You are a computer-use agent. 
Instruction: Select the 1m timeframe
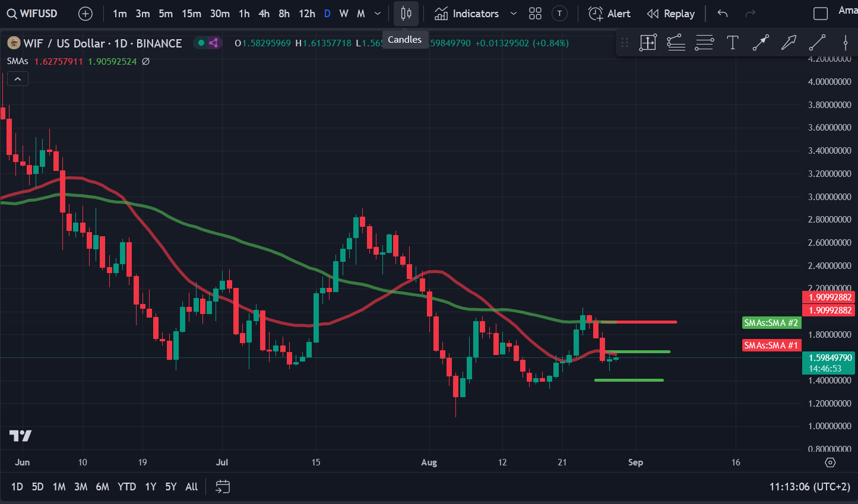[x=120, y=14]
